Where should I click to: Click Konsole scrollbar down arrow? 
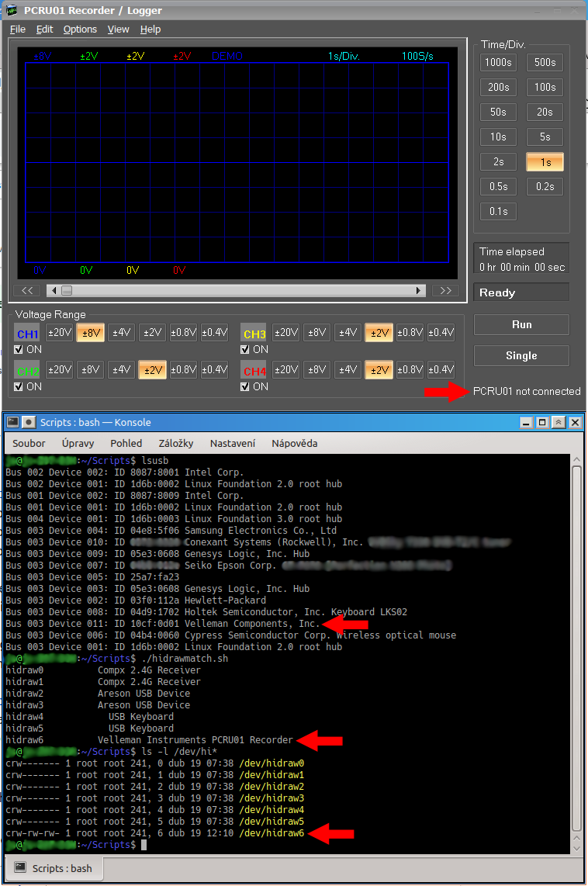click(x=576, y=847)
